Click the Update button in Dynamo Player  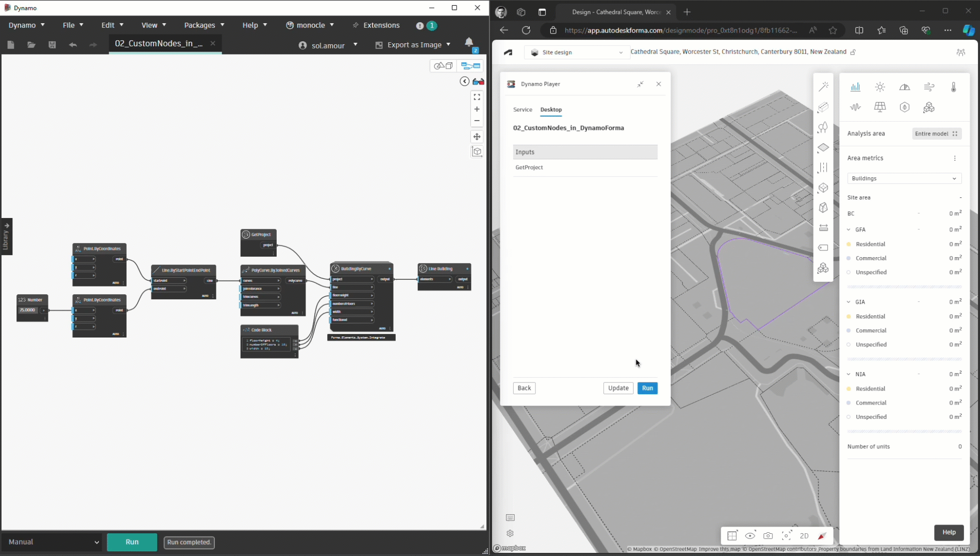point(618,388)
